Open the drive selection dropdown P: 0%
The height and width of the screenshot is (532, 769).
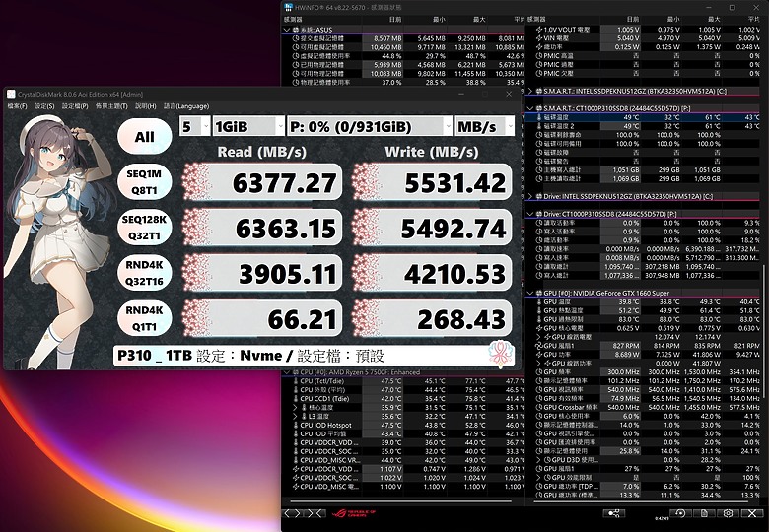(x=370, y=127)
